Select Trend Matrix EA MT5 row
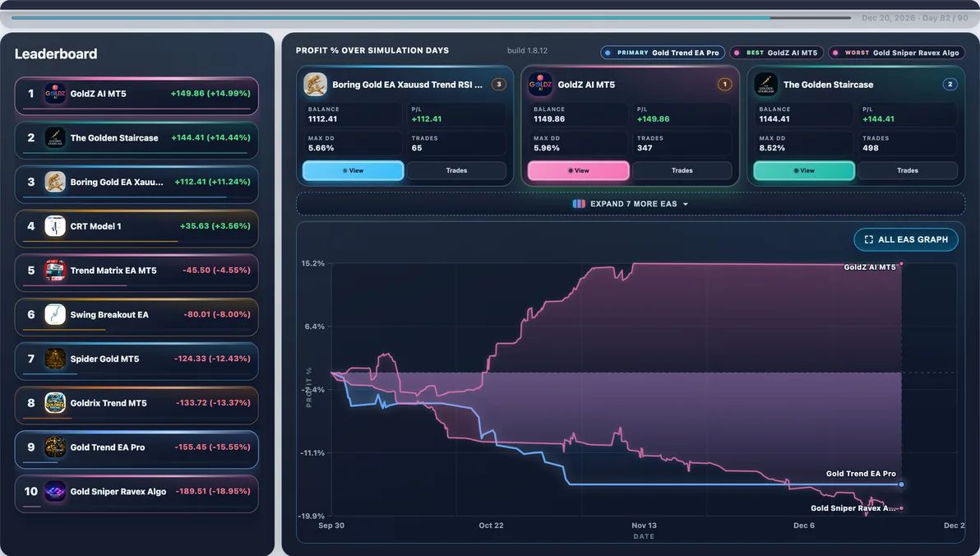Image resolution: width=980 pixels, height=556 pixels. 136,273
